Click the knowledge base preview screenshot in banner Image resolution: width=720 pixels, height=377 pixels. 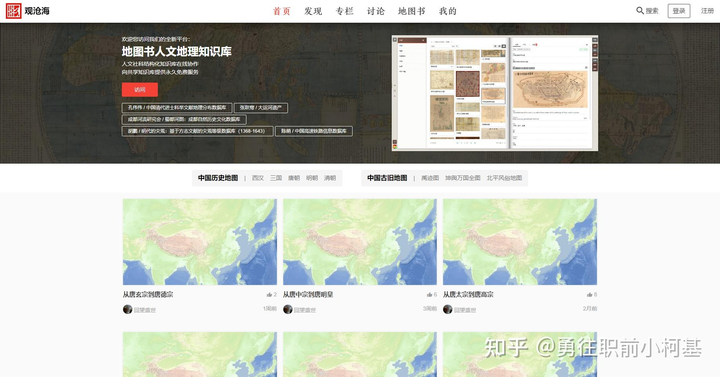[495, 93]
